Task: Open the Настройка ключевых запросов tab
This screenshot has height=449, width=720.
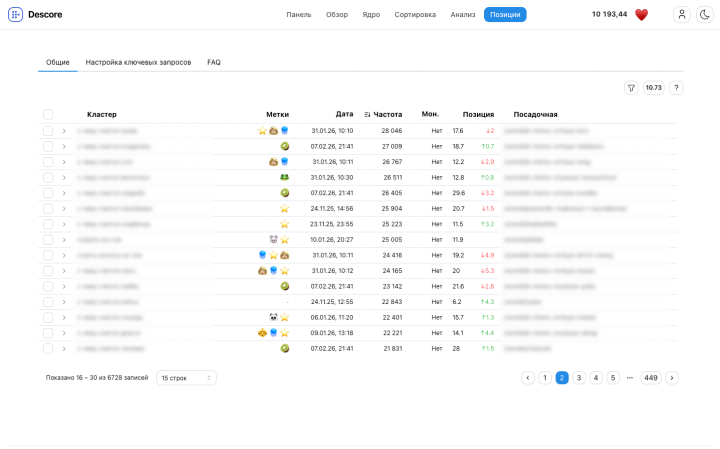Action: pyautogui.click(x=138, y=62)
